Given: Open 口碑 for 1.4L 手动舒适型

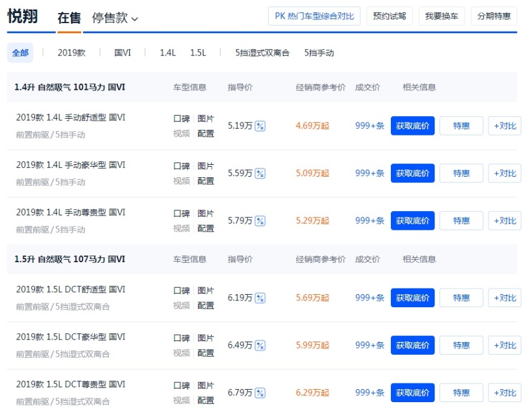Looking at the screenshot, I should click(x=182, y=119).
